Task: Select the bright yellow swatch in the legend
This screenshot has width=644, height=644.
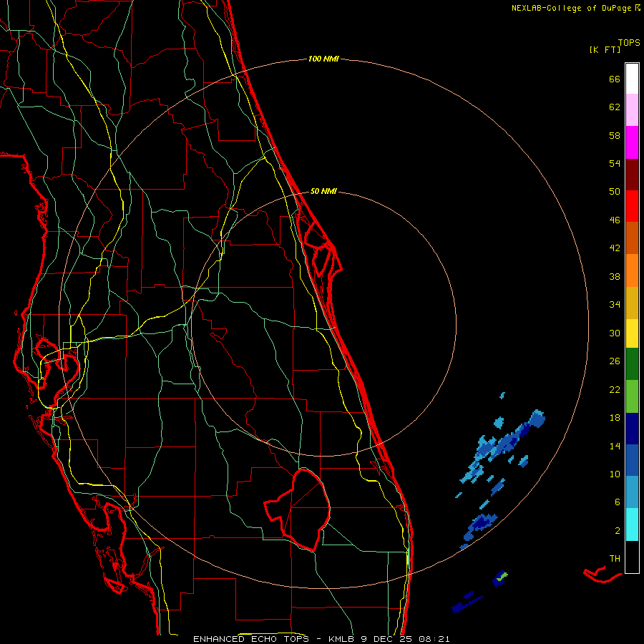Action: [632, 333]
